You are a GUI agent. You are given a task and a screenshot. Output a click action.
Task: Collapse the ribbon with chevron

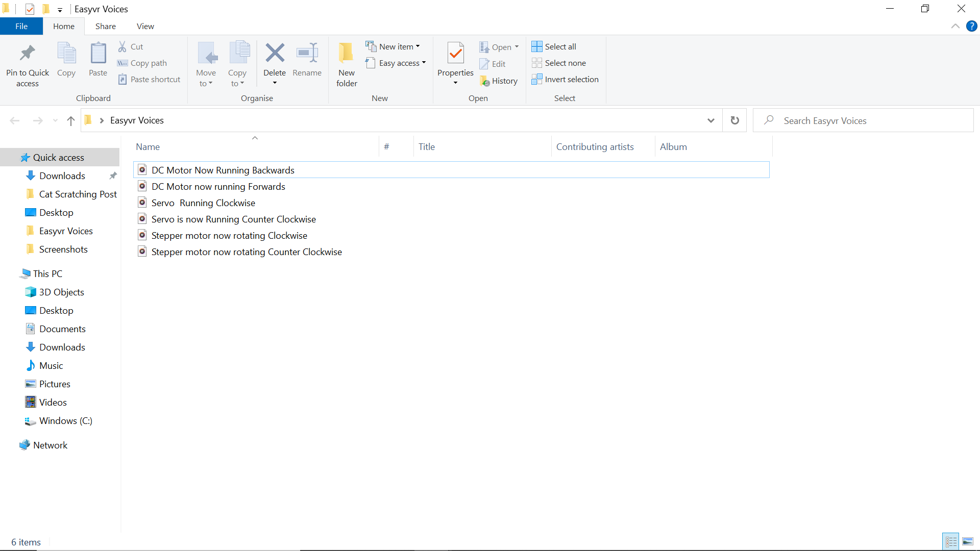(x=955, y=26)
